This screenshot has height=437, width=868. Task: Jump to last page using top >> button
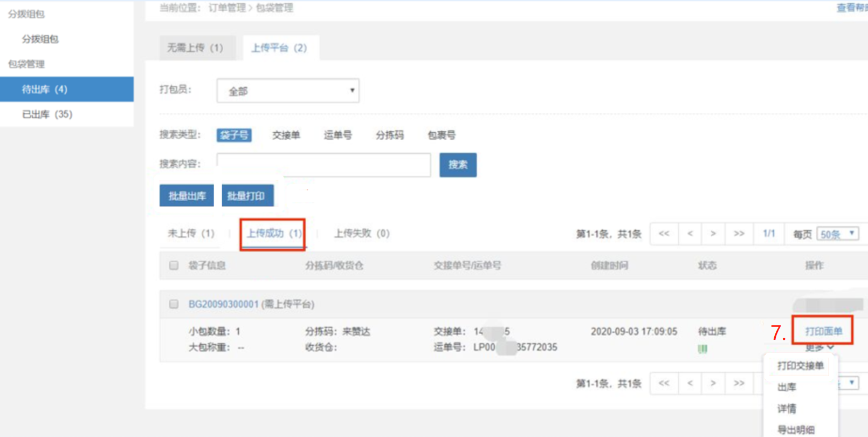click(x=739, y=234)
